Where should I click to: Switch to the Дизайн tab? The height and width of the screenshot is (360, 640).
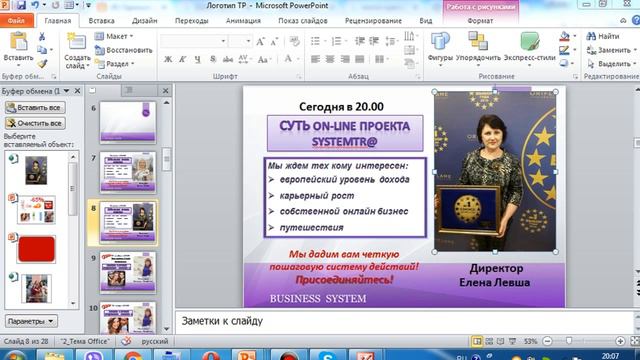[144, 20]
